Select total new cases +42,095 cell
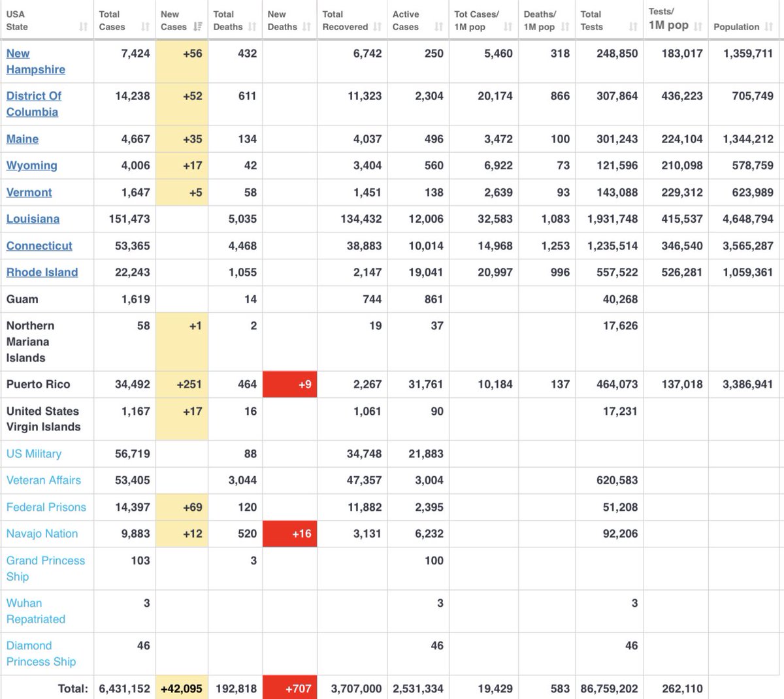Image resolution: width=784 pixels, height=699 pixels. [182, 688]
